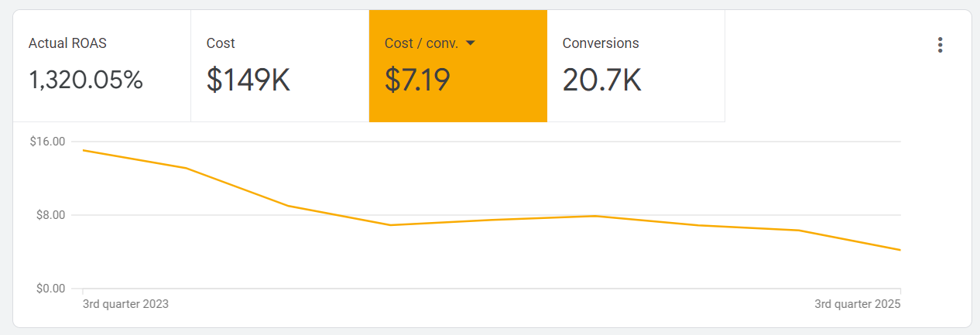Click the $16.00 y-axis label
The height and width of the screenshot is (335, 980).
click(x=47, y=142)
